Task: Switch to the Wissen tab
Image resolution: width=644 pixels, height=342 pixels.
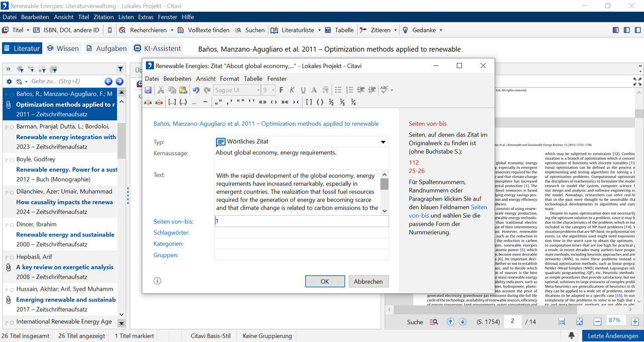Action: click(63, 49)
